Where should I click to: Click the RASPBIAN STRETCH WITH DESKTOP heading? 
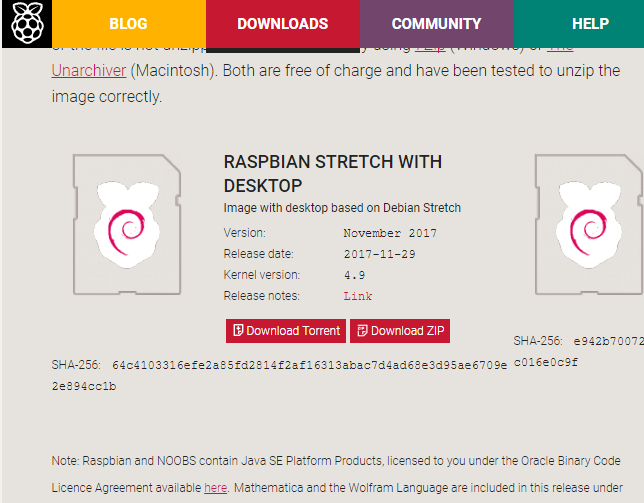click(333, 174)
